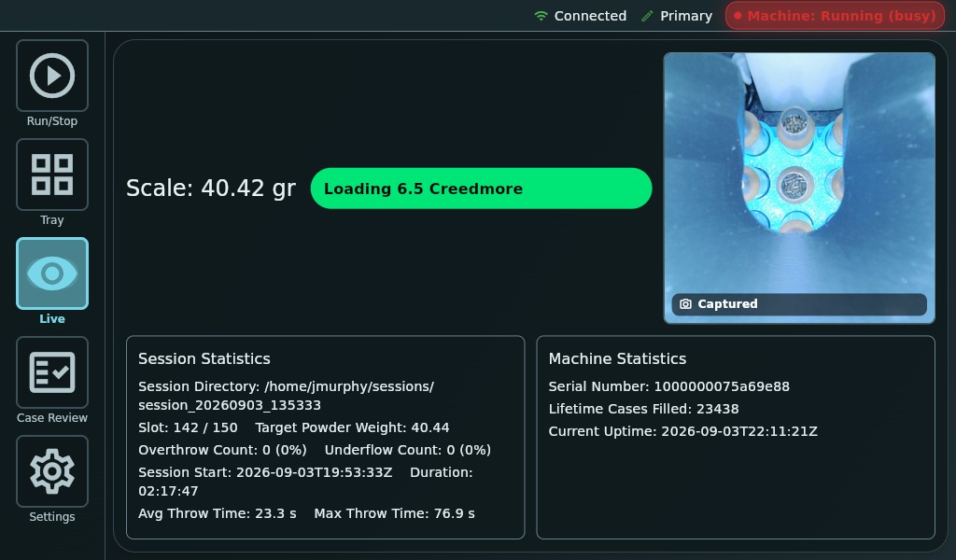Click the Captured label bar

coord(799,304)
